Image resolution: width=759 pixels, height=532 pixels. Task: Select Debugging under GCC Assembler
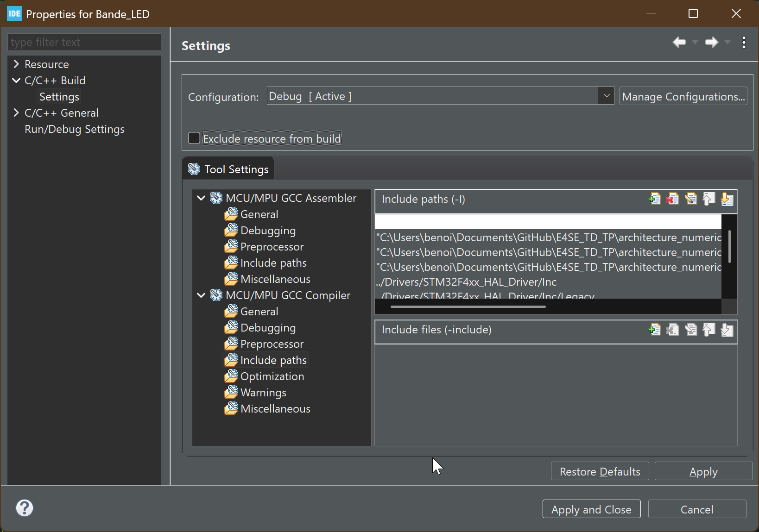(268, 230)
